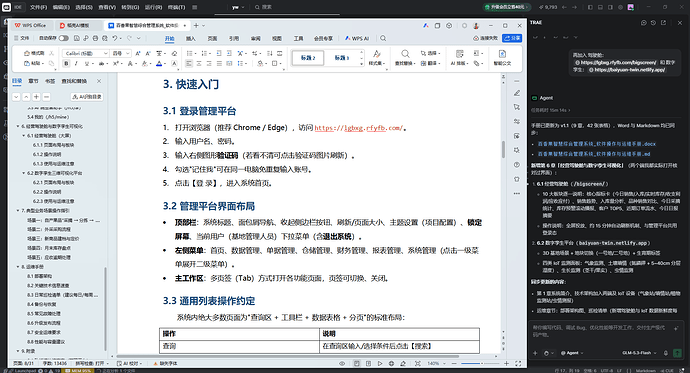Click the 分享 Share button

coord(512,38)
